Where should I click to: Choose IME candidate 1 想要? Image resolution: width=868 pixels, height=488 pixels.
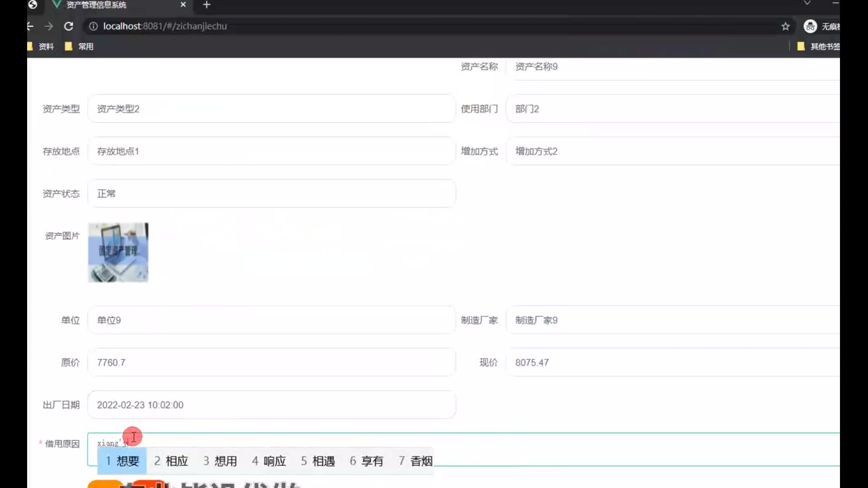coord(122,461)
